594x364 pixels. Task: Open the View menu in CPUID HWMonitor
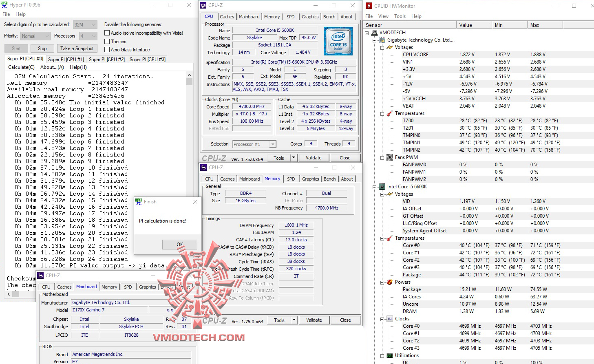pyautogui.click(x=383, y=16)
